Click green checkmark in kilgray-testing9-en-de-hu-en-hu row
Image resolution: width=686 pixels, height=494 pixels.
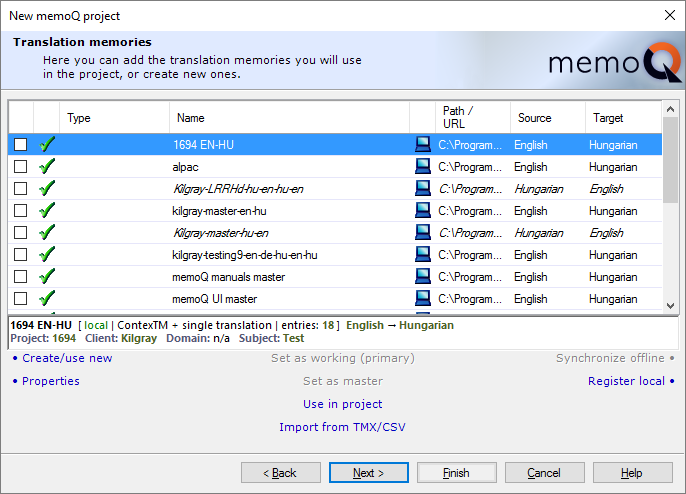[x=47, y=254]
